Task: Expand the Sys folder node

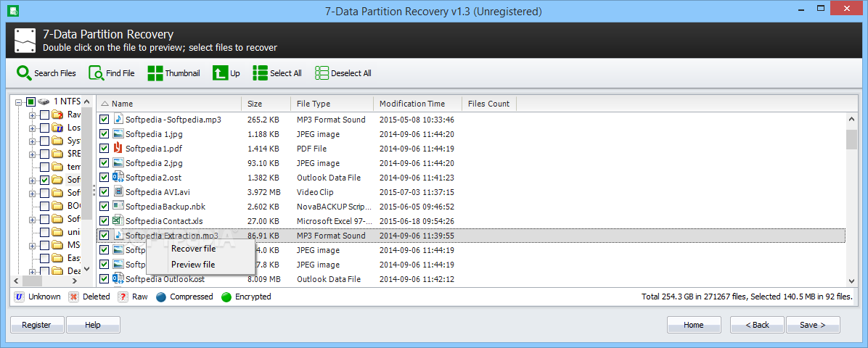Action: 32,141
